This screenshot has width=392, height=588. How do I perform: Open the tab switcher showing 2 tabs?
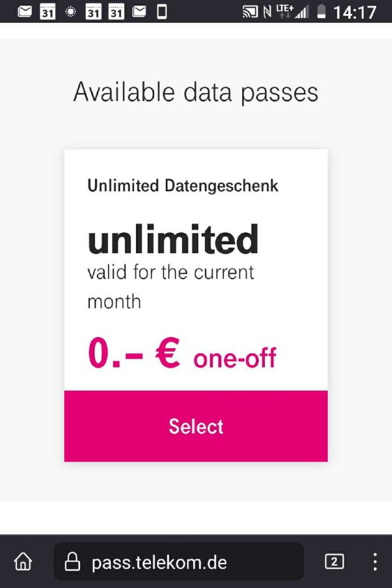(x=334, y=562)
